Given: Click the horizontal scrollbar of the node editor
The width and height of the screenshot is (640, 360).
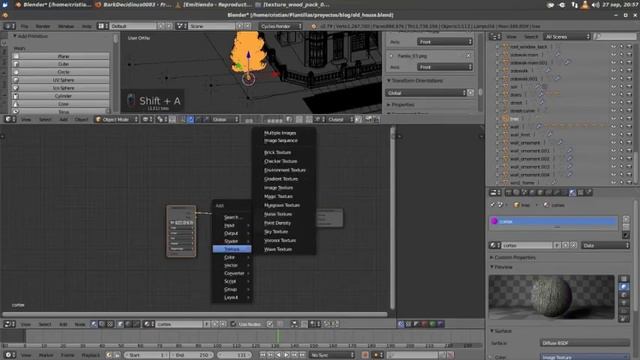Looking at the screenshot, I should click(x=195, y=314).
